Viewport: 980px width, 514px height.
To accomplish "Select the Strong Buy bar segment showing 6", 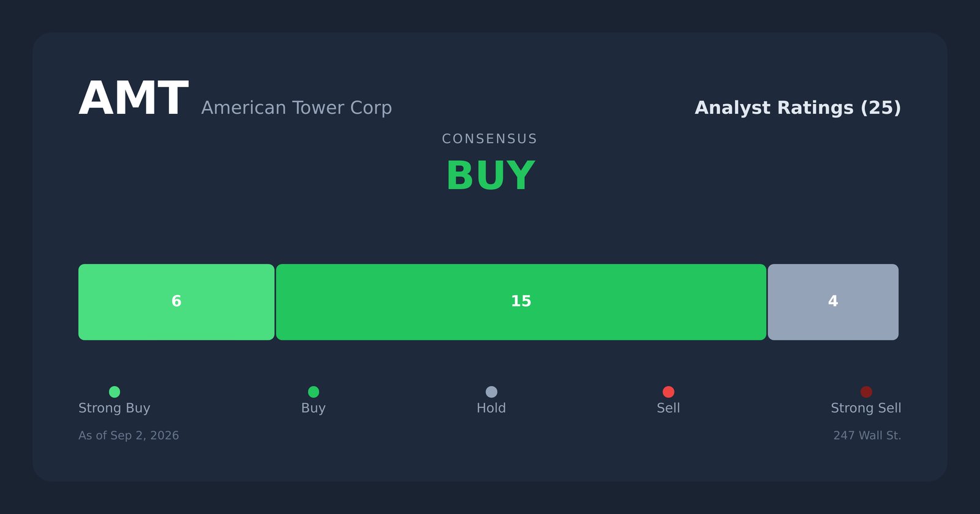I will 176,302.
